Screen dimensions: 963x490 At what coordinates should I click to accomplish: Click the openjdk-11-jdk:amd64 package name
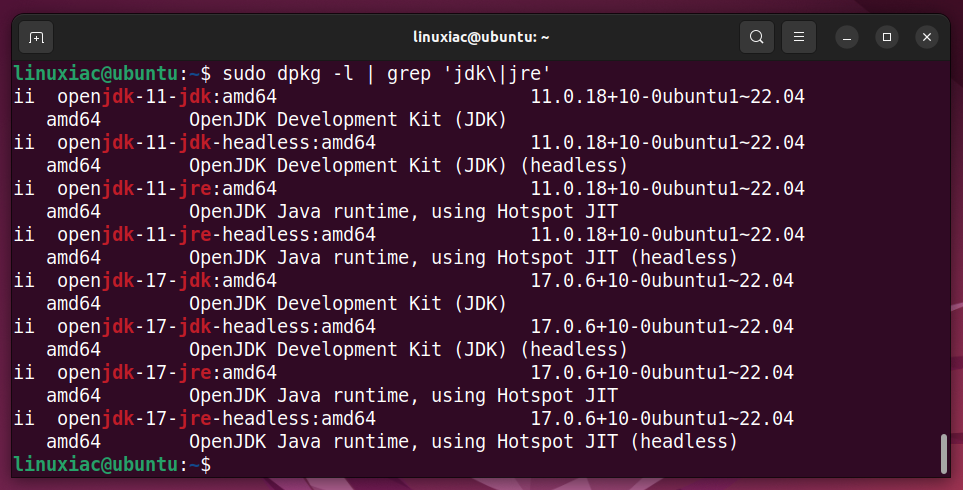pyautogui.click(x=167, y=96)
